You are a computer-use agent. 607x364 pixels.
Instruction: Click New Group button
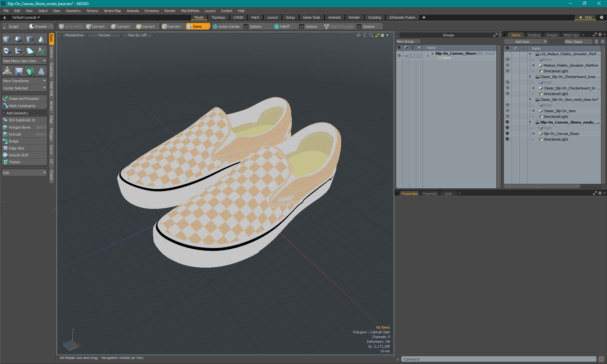(408, 41)
